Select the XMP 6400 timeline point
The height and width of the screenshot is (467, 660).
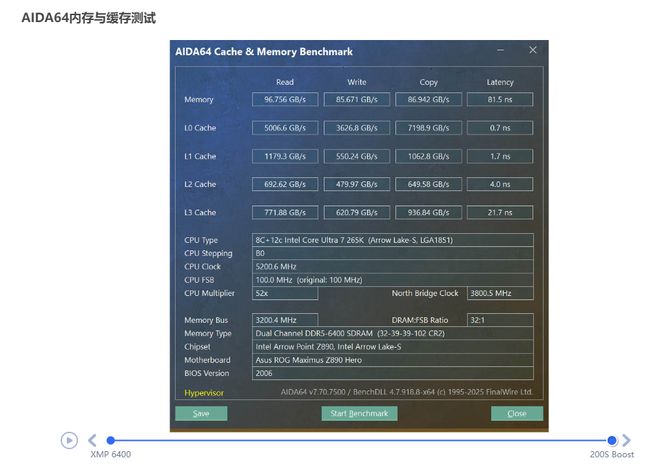coord(111,440)
